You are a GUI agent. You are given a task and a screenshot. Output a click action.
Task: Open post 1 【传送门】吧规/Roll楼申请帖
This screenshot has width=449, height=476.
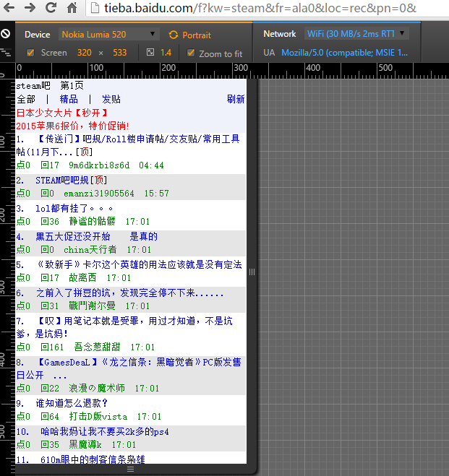coord(128,145)
